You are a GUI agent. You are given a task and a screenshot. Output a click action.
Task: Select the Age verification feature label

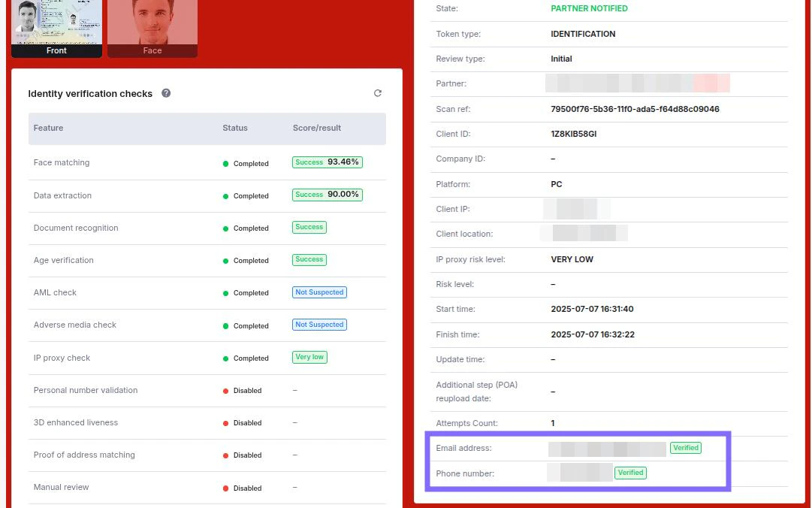pyautogui.click(x=64, y=260)
